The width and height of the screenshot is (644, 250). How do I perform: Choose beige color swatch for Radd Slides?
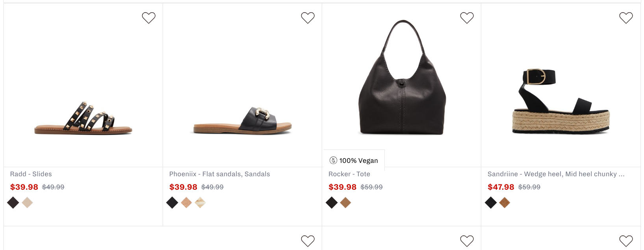pyautogui.click(x=27, y=203)
